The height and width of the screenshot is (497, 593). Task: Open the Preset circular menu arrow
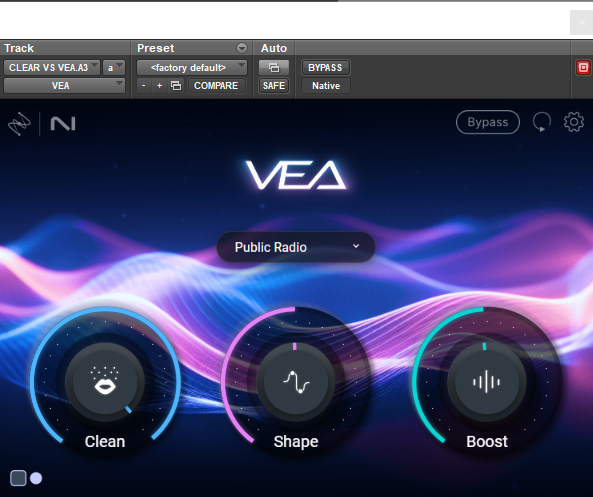coord(242,48)
